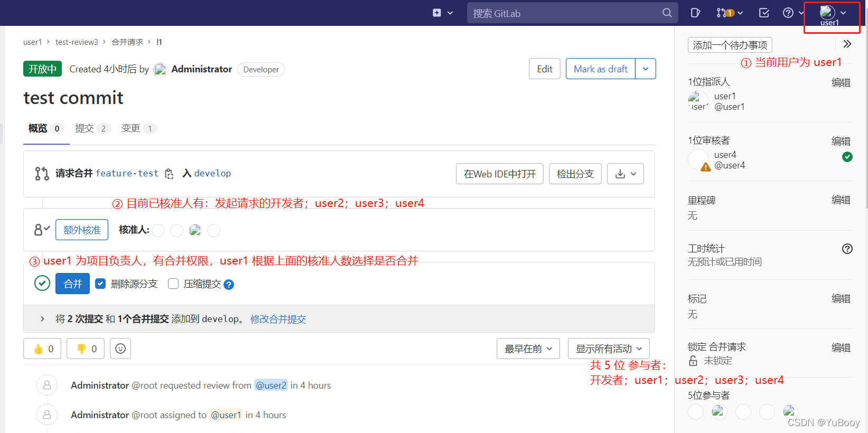Open 合并请求 breadcrumb link
Viewport: 868px width, 433px height.
(x=127, y=42)
